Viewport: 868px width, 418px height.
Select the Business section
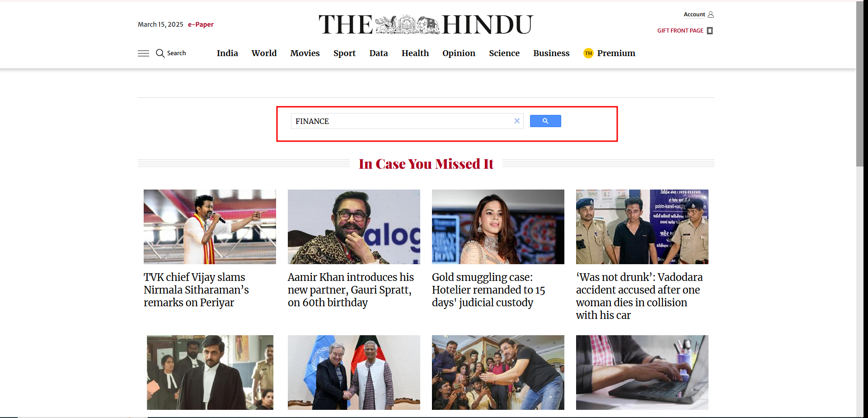coord(551,53)
